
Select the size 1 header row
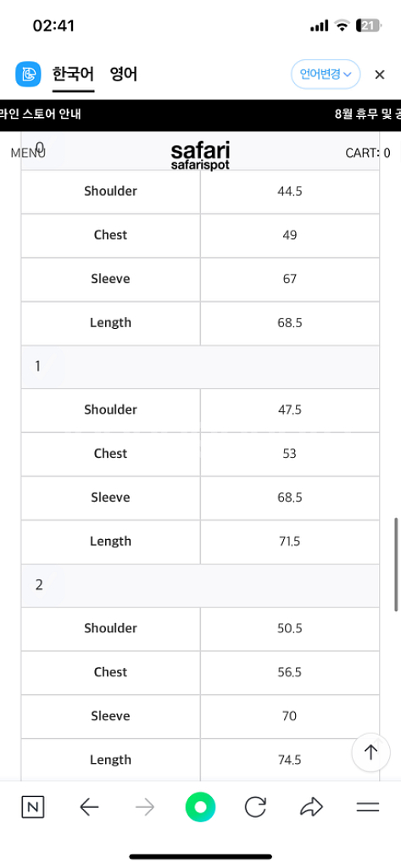pyautogui.click(x=200, y=367)
